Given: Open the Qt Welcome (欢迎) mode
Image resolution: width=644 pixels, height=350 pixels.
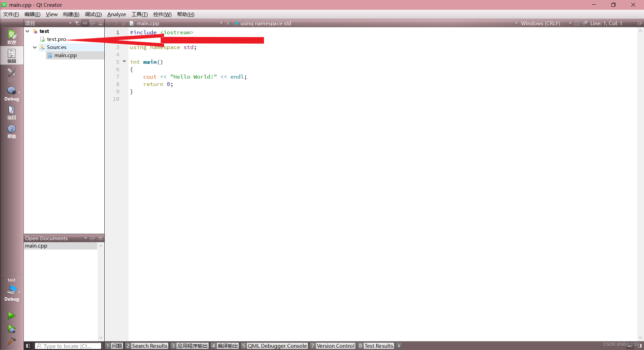Looking at the screenshot, I should point(12,37).
